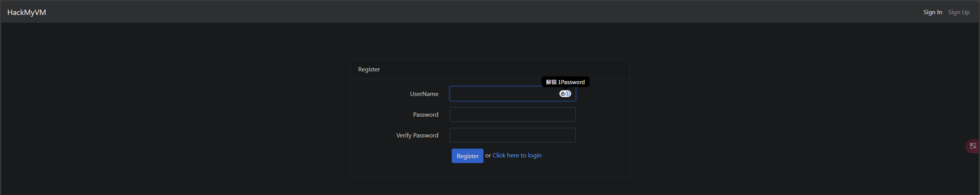Click the padlock glyph in the 1Password badge
Screen dimensions: 980x195
[562, 94]
